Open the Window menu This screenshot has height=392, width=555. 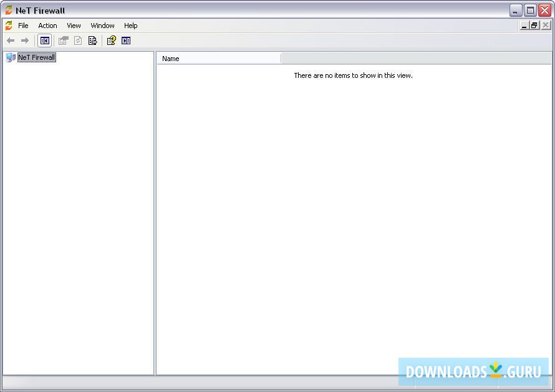point(102,26)
